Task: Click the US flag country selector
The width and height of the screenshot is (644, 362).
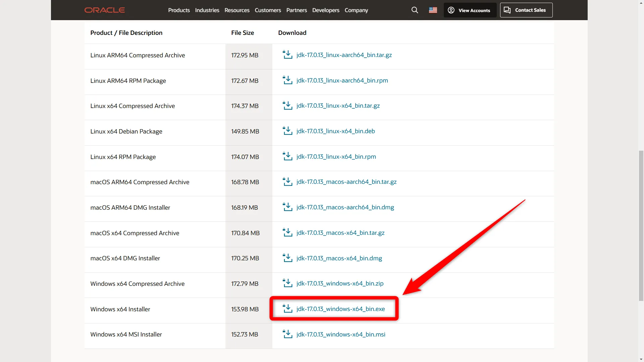Action: pos(433,10)
